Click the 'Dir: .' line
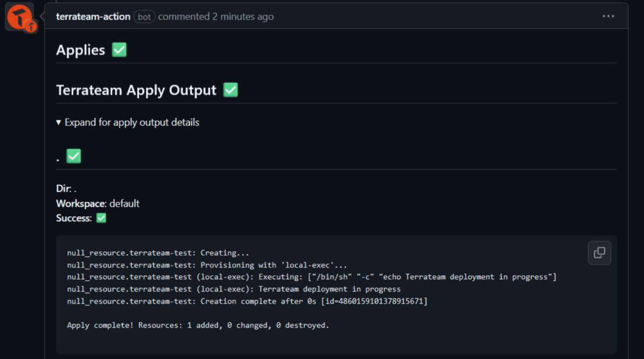 click(x=66, y=189)
